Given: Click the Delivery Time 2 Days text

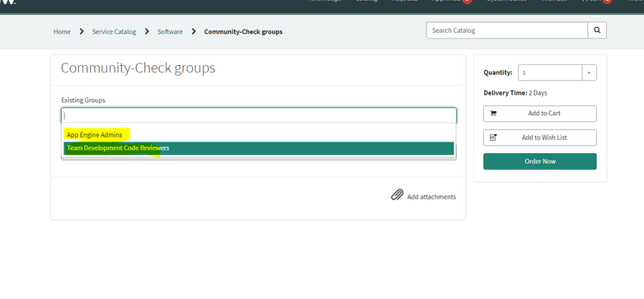Looking at the screenshot, I should [515, 93].
